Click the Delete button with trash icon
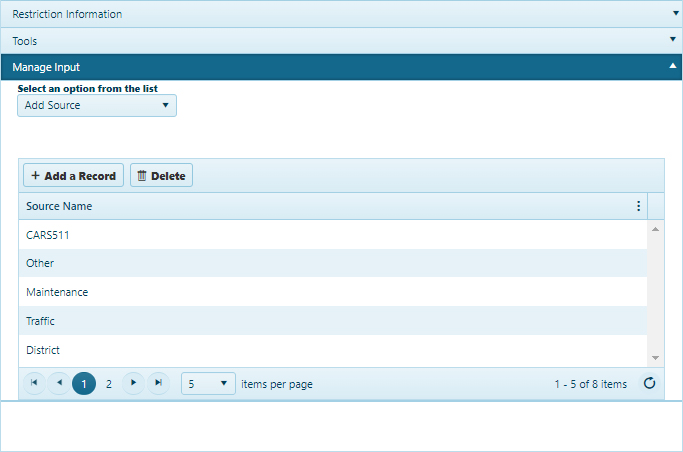Image resolution: width=683 pixels, height=452 pixels. click(x=161, y=175)
